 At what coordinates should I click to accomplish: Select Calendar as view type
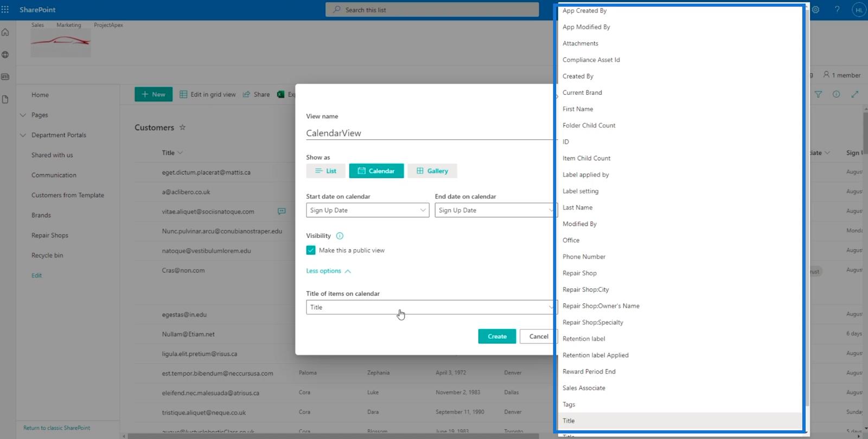[376, 171]
